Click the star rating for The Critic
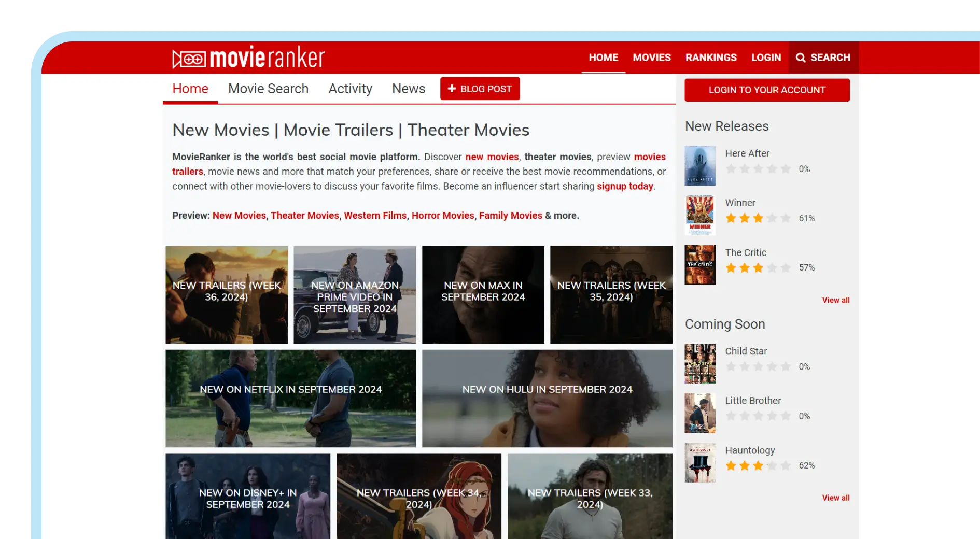The image size is (980, 539). tap(758, 268)
